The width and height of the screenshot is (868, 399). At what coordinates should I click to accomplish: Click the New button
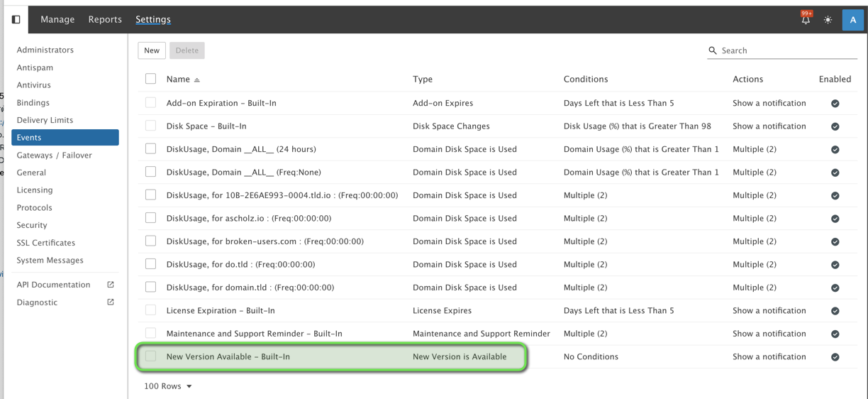coord(152,50)
